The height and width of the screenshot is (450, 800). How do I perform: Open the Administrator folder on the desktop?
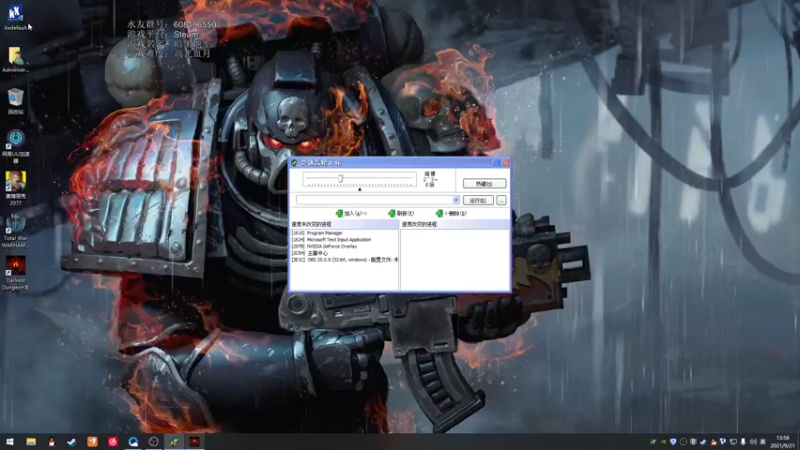pos(15,59)
